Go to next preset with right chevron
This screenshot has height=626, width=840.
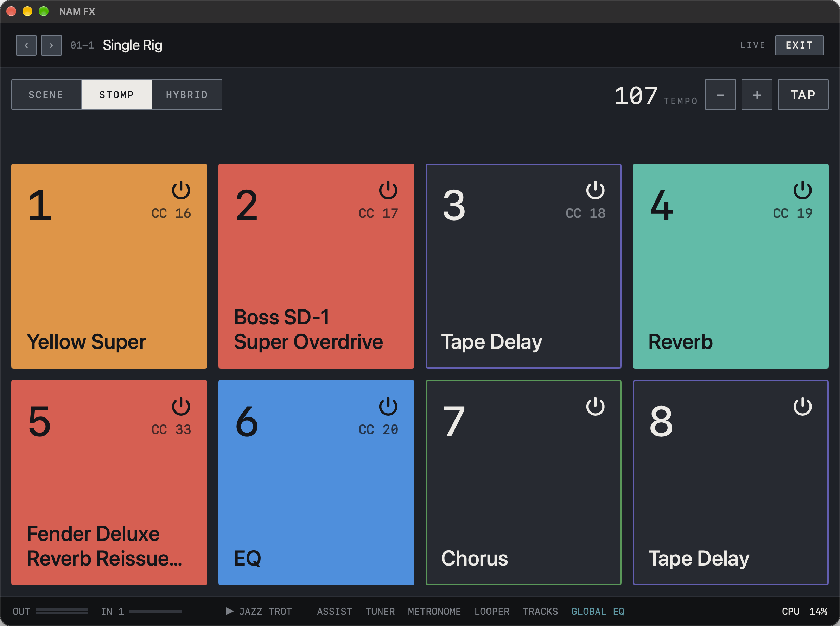click(51, 45)
